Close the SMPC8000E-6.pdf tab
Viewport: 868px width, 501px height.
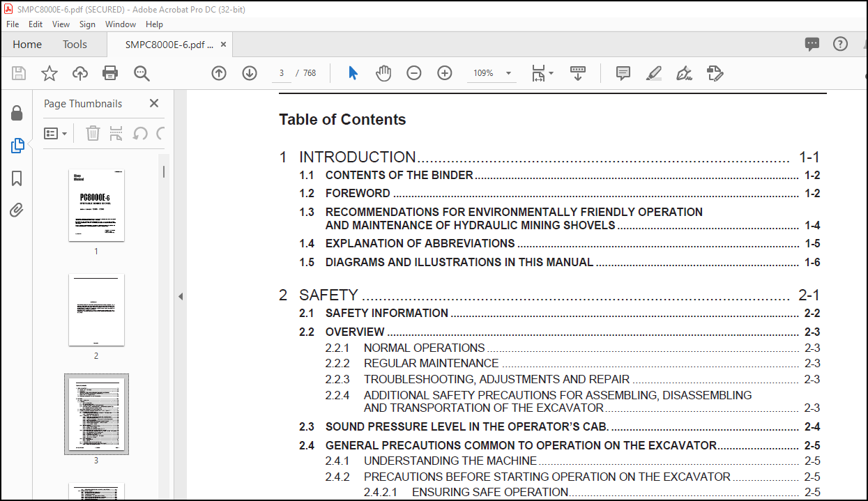[224, 44]
